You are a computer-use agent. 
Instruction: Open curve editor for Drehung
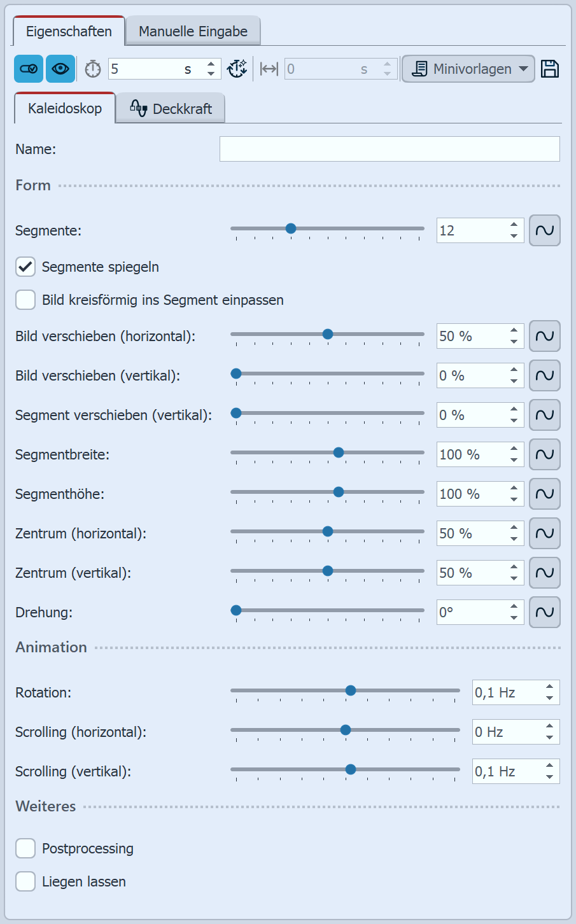[x=545, y=612]
